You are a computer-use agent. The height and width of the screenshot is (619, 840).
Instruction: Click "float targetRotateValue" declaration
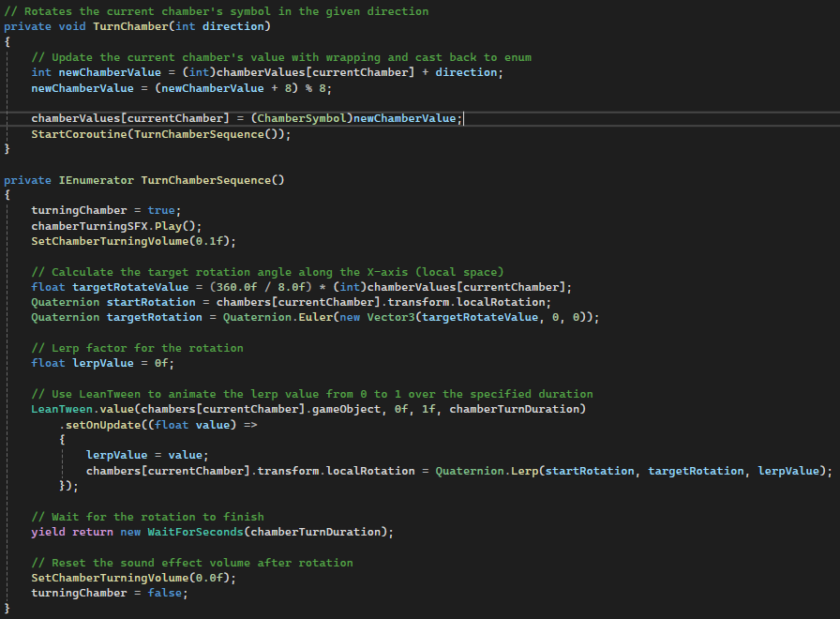click(110, 287)
